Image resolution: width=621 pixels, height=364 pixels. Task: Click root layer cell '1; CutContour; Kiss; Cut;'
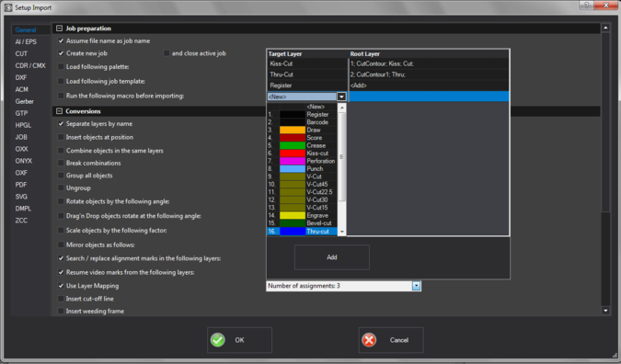click(429, 63)
